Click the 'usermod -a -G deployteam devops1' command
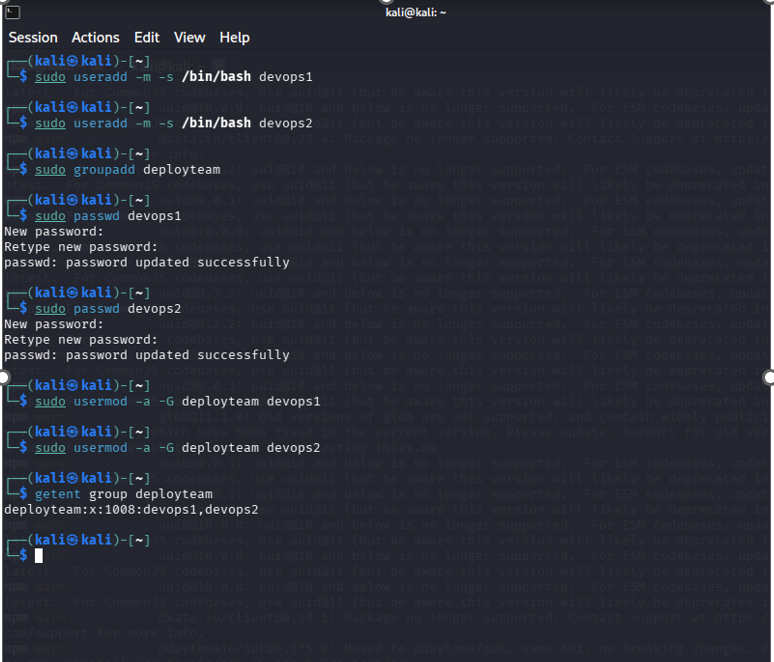 (x=196, y=401)
